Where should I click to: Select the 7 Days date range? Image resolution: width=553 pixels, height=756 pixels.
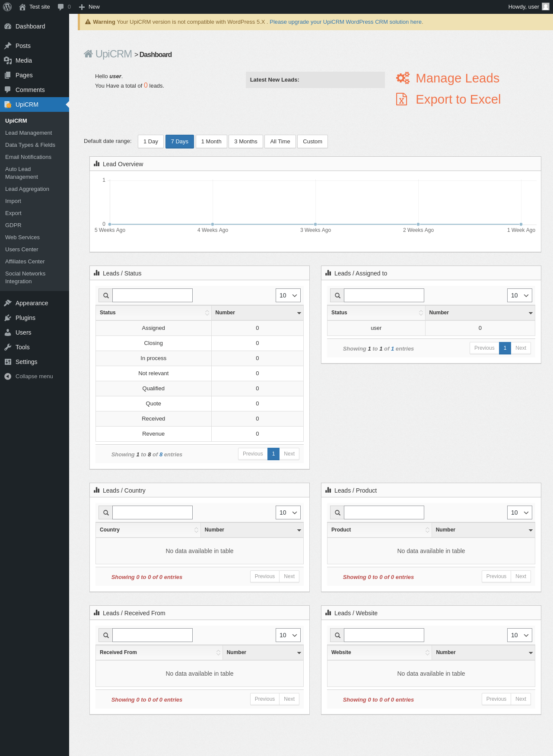coord(180,142)
